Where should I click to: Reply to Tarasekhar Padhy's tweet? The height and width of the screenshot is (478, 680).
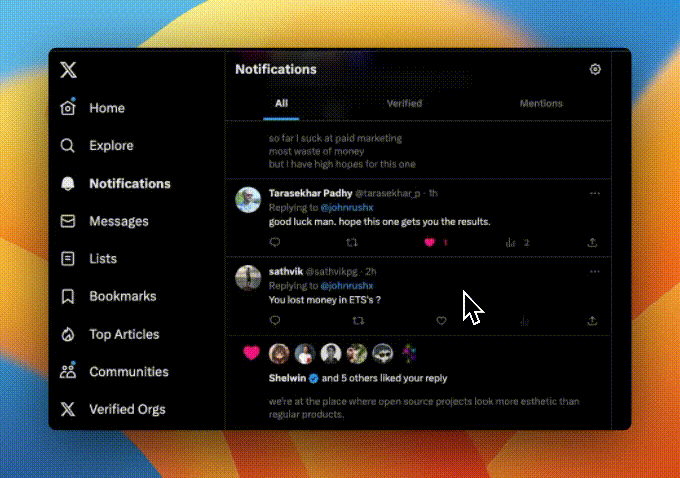[275, 242]
